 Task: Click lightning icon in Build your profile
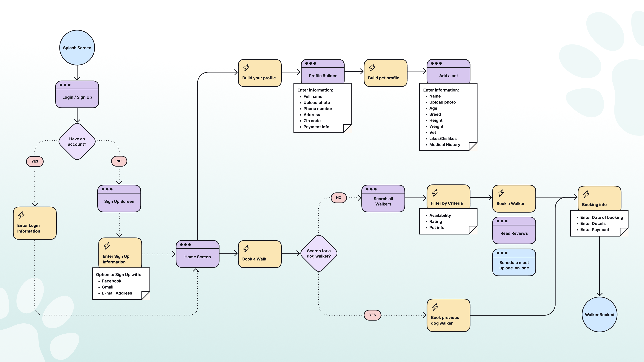pyautogui.click(x=246, y=67)
